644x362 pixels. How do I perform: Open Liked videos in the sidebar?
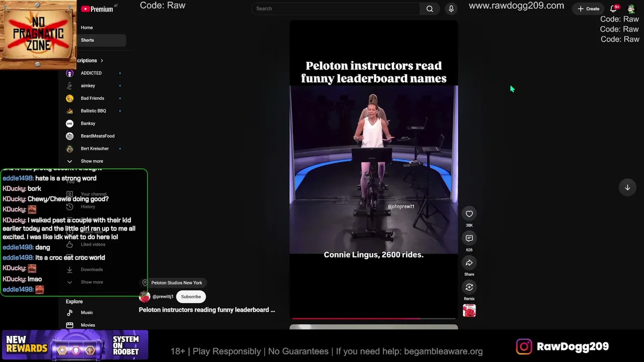click(x=94, y=244)
